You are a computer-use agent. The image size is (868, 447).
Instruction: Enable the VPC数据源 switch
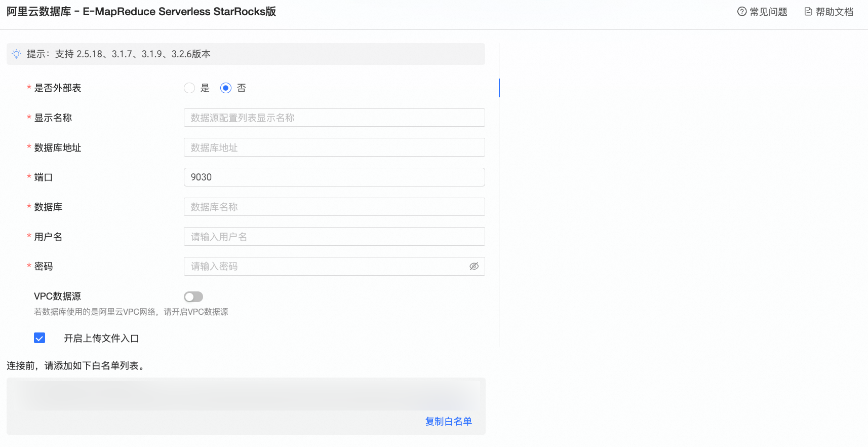193,296
